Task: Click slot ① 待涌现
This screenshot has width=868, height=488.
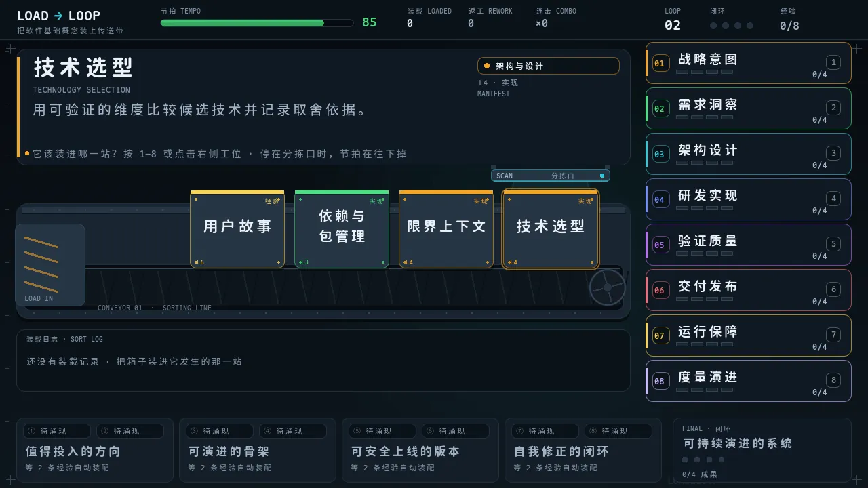Action: click(x=57, y=431)
